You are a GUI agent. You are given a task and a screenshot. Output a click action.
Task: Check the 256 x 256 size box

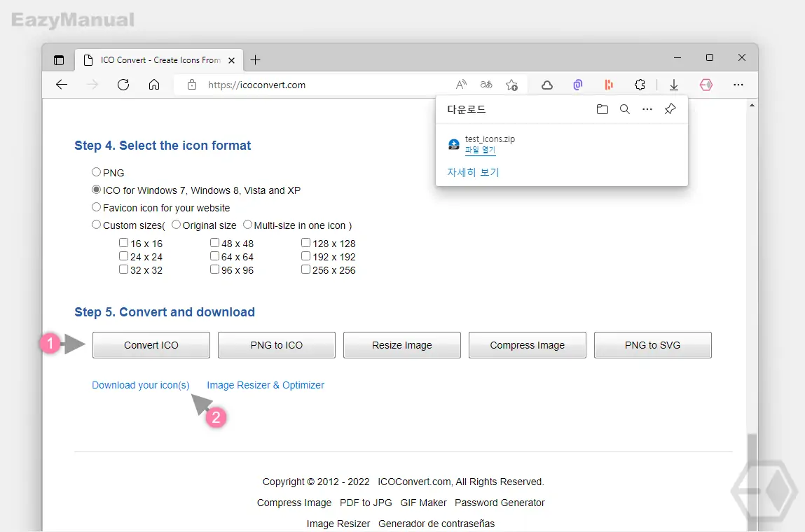305,269
